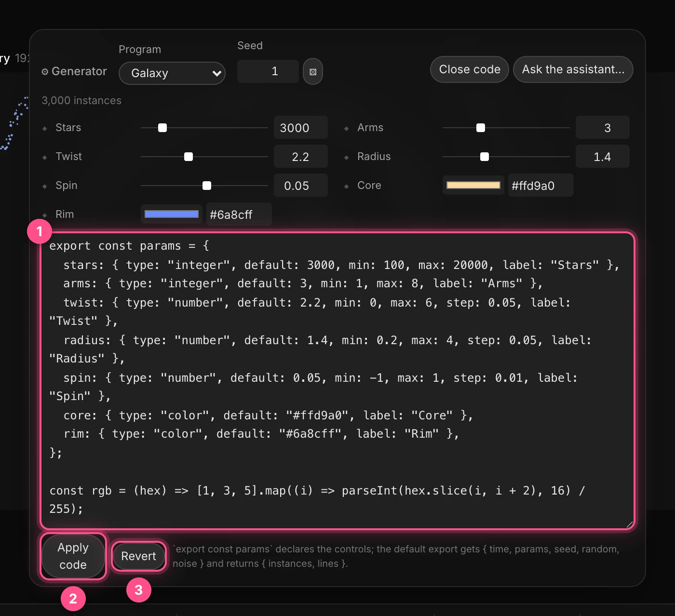Click the "Generator" heading text
Image resolution: width=675 pixels, height=616 pixels.
79,71
